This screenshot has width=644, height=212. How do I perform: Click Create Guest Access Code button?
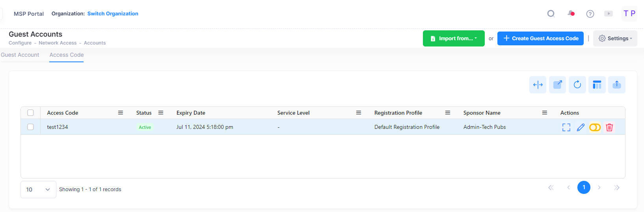540,39
